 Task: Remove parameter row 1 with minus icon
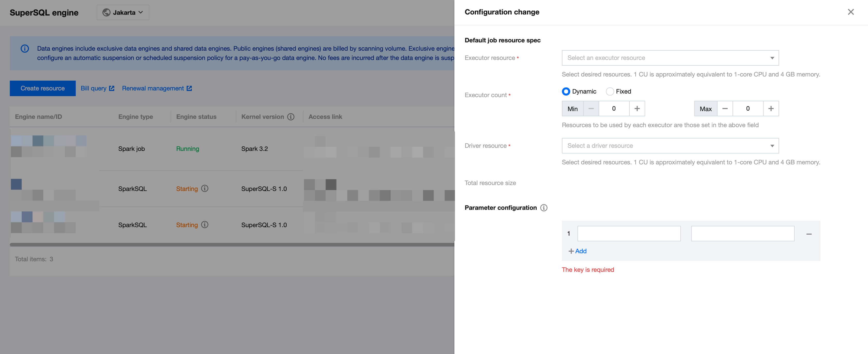click(x=809, y=234)
